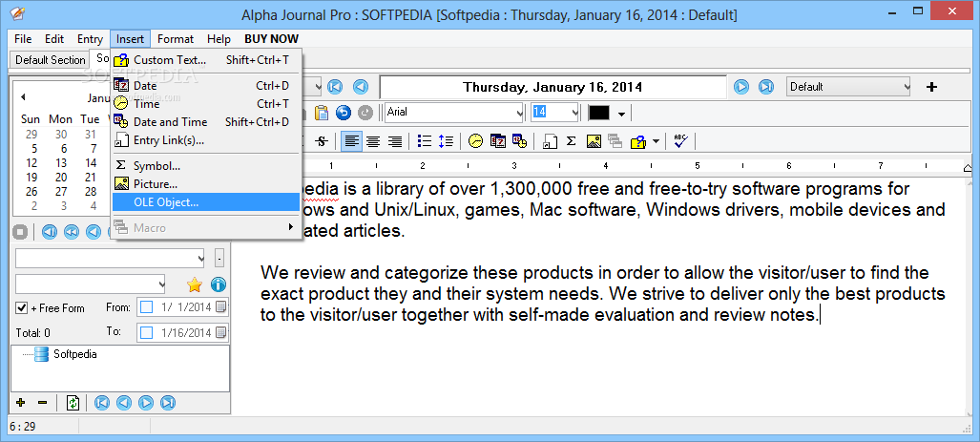
Task: Go to previous entry beside date field
Action: point(361,87)
